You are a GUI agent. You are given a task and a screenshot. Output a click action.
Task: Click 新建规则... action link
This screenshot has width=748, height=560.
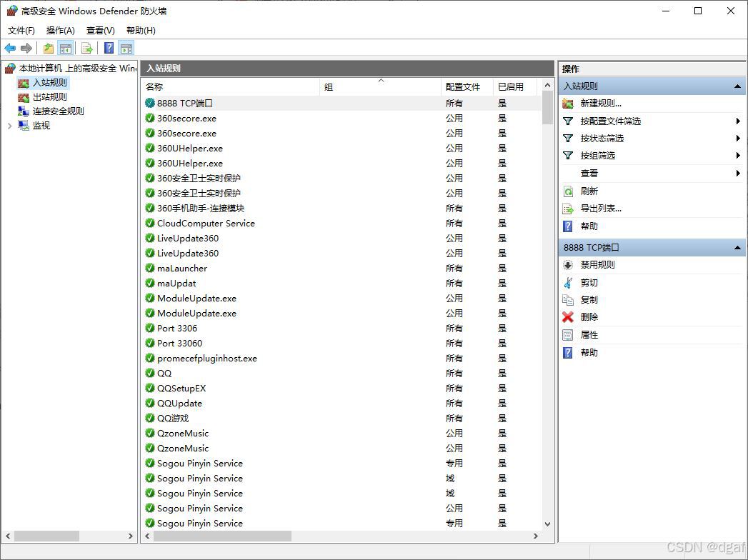coord(601,104)
